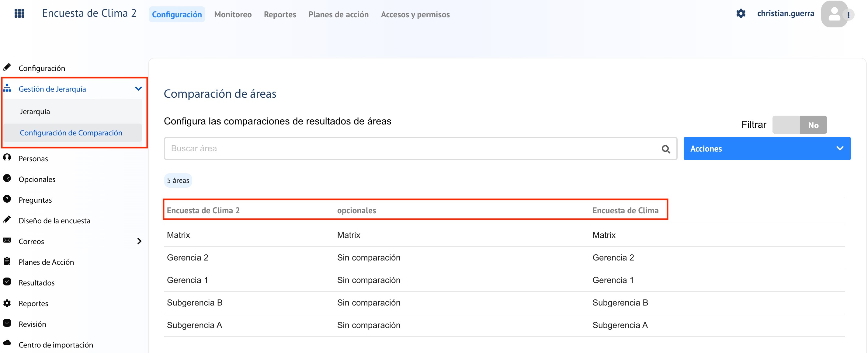
Task: Open Centro de importación in the sidebar
Action: click(56, 344)
